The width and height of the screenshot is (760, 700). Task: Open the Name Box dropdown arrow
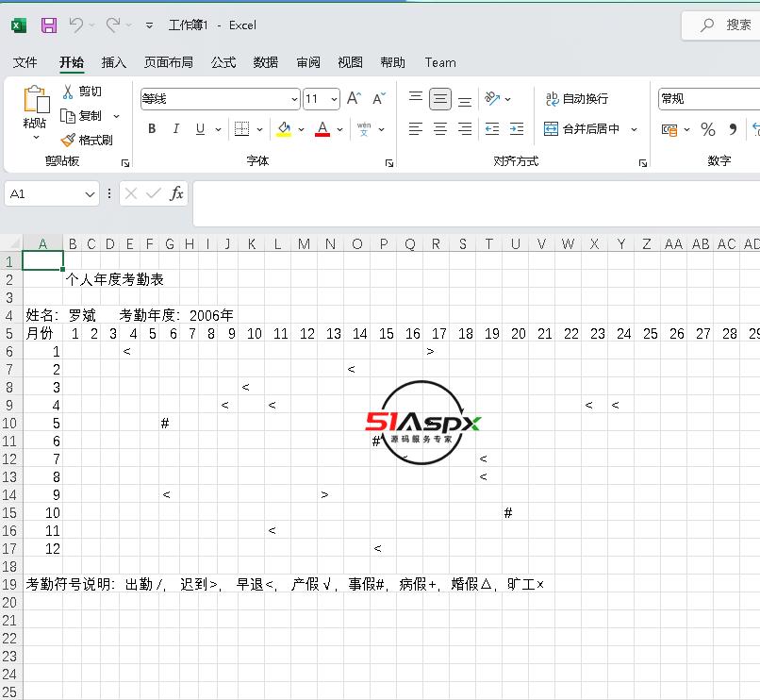[91, 194]
